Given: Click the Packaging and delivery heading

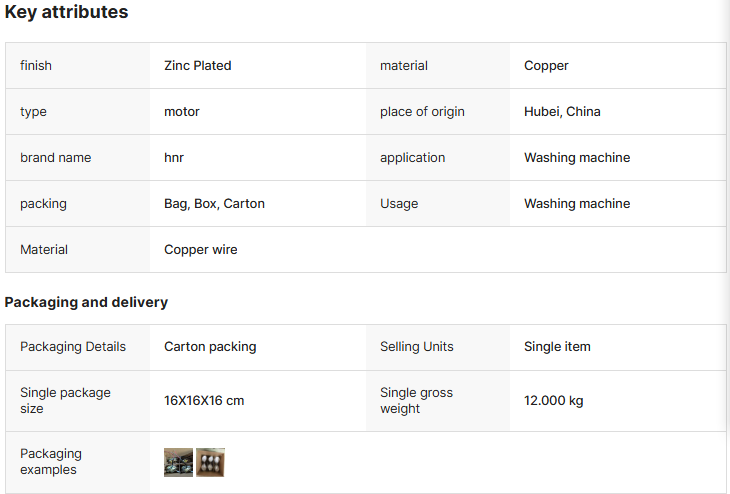Looking at the screenshot, I should point(86,302).
